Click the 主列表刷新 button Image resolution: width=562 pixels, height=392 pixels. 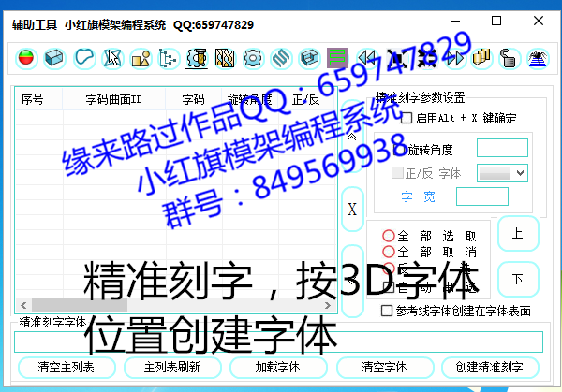pyautogui.click(x=172, y=368)
